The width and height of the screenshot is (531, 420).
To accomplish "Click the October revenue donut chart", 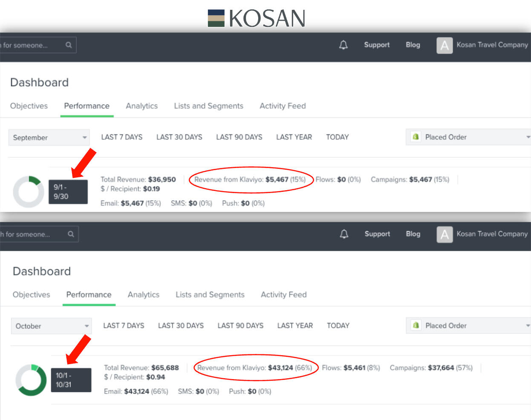I will [31, 379].
